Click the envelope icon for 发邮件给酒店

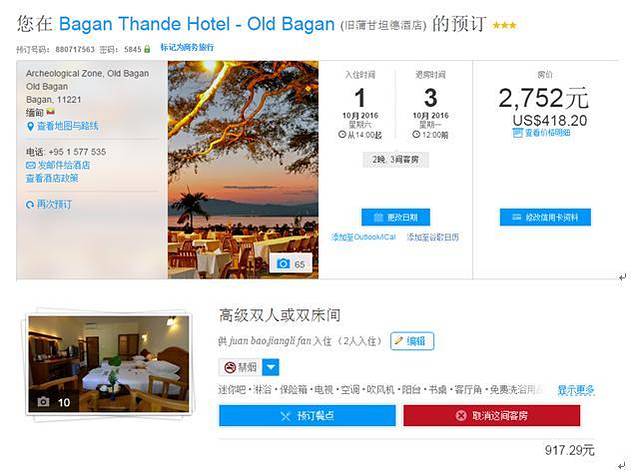[x=30, y=165]
